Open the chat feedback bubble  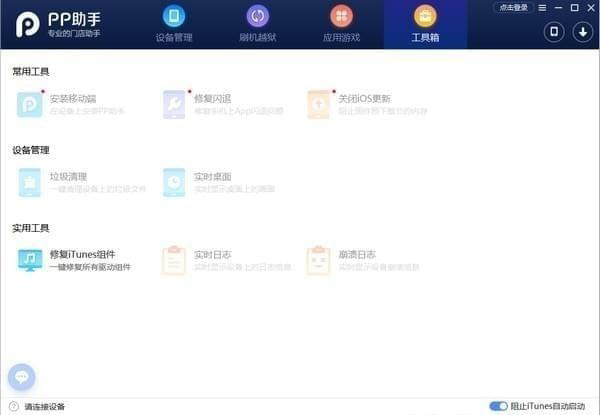(x=22, y=377)
